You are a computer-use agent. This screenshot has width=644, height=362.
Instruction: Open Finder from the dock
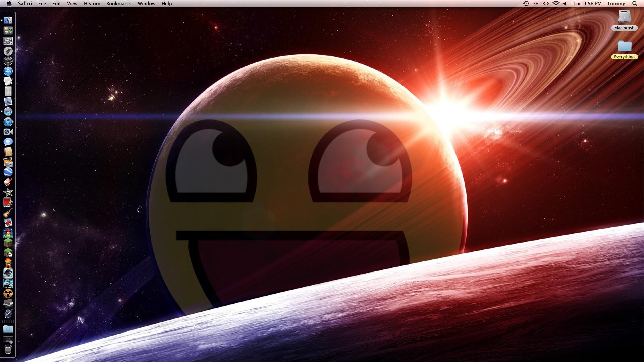8,20
